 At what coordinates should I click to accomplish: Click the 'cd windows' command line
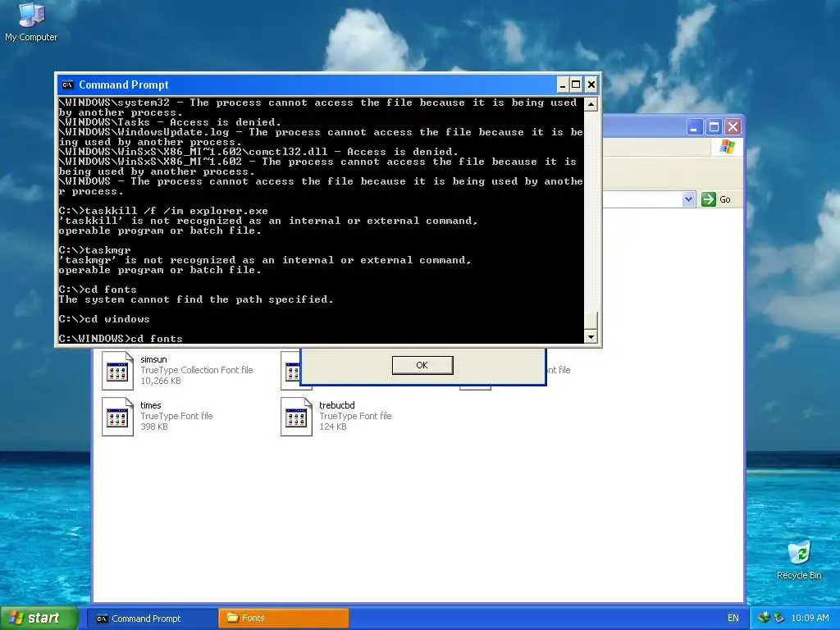pos(104,319)
